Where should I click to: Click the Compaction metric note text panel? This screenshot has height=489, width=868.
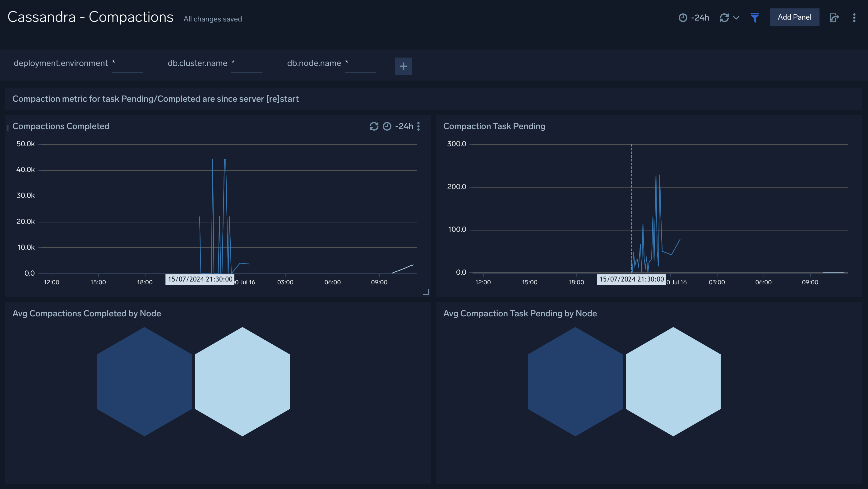click(x=433, y=99)
